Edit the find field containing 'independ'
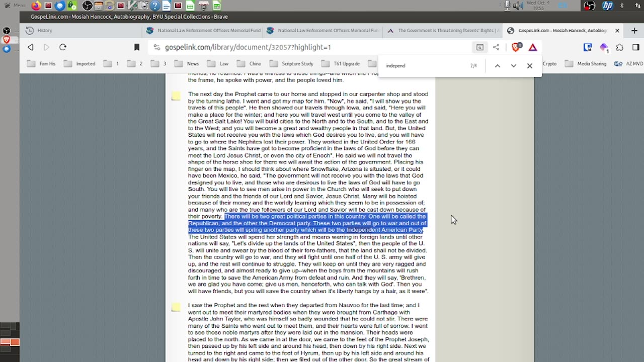Screen dimensions: 644x362 (425, 66)
